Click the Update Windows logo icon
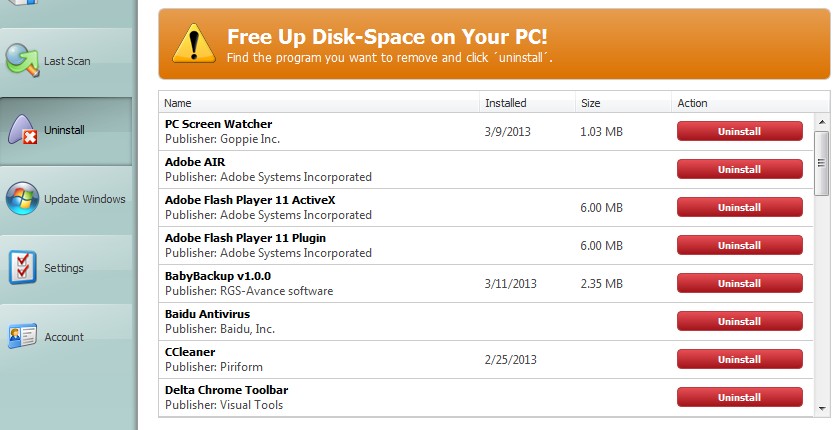The height and width of the screenshot is (430, 840). pos(23,199)
